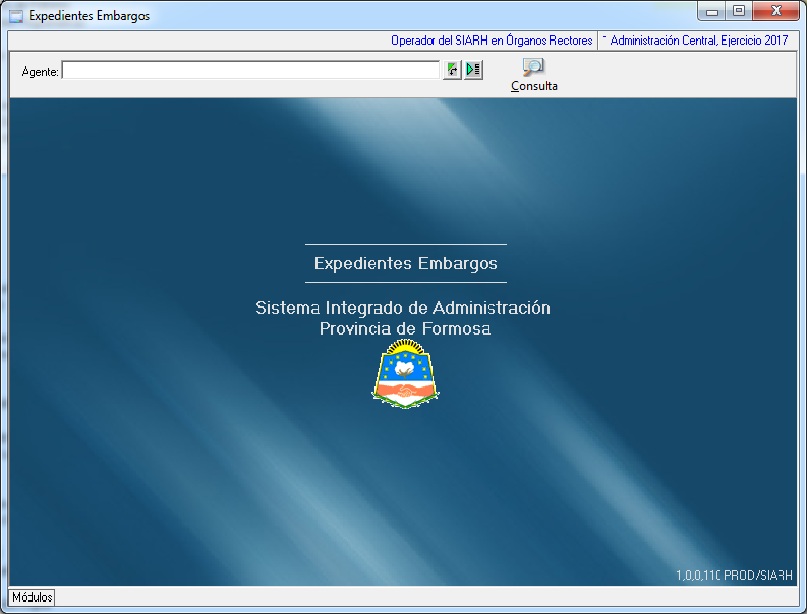Close the Expedientes Embargos window
Viewport: 807px width, 614px height.
pos(776,11)
